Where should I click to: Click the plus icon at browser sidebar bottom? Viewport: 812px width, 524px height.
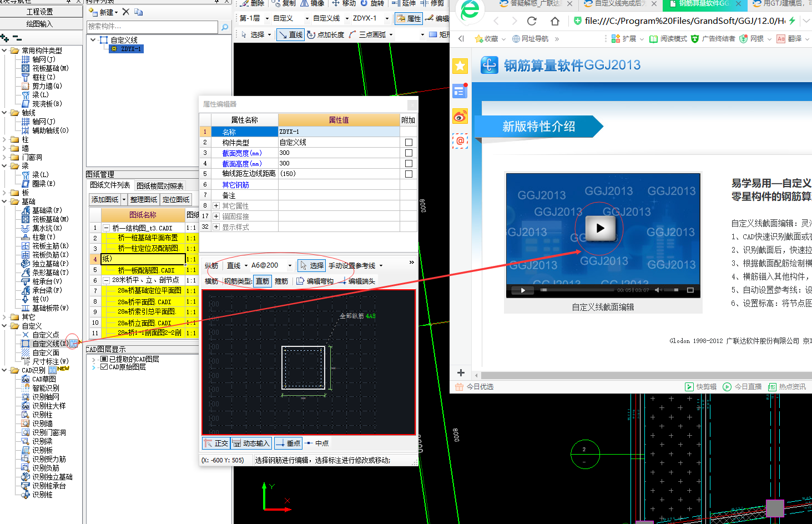pos(461,372)
